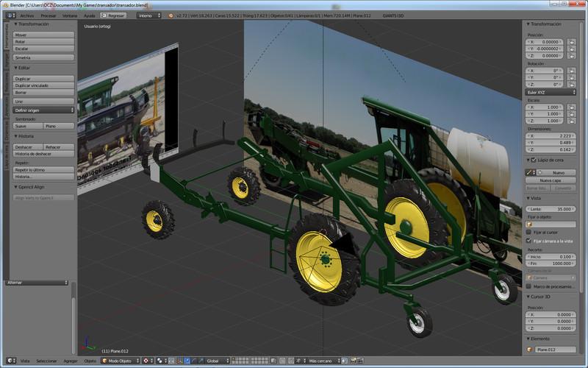Uncheck Fijar cámara a la vista
This screenshot has height=368, width=588.
click(528, 241)
